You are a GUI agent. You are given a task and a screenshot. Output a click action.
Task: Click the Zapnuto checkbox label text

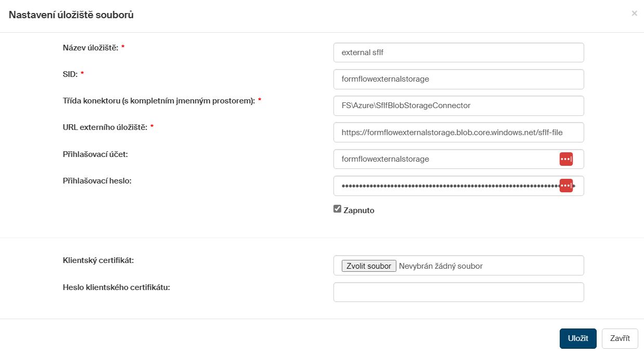pos(359,211)
